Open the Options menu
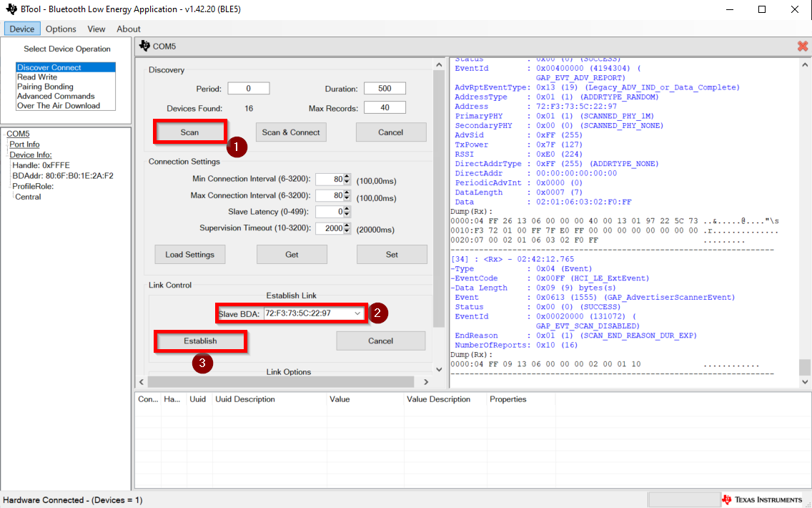 point(61,29)
